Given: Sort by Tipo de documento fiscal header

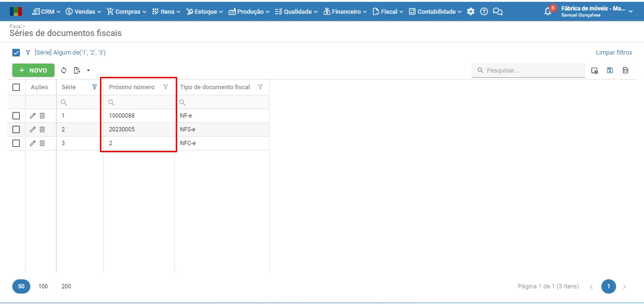Looking at the screenshot, I should 215,87.
